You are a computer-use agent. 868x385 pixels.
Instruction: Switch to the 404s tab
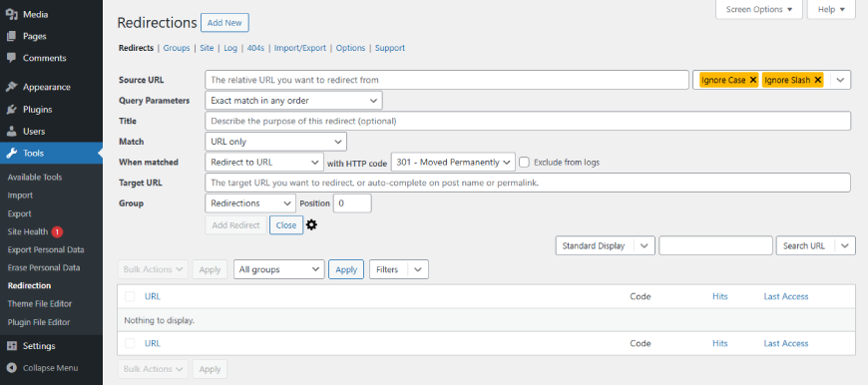pyautogui.click(x=255, y=48)
